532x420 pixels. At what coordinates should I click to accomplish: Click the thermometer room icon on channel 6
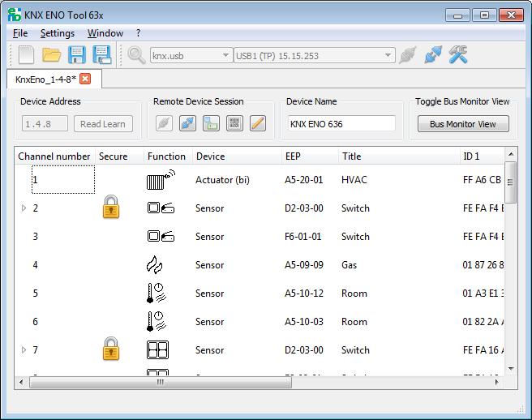point(157,321)
